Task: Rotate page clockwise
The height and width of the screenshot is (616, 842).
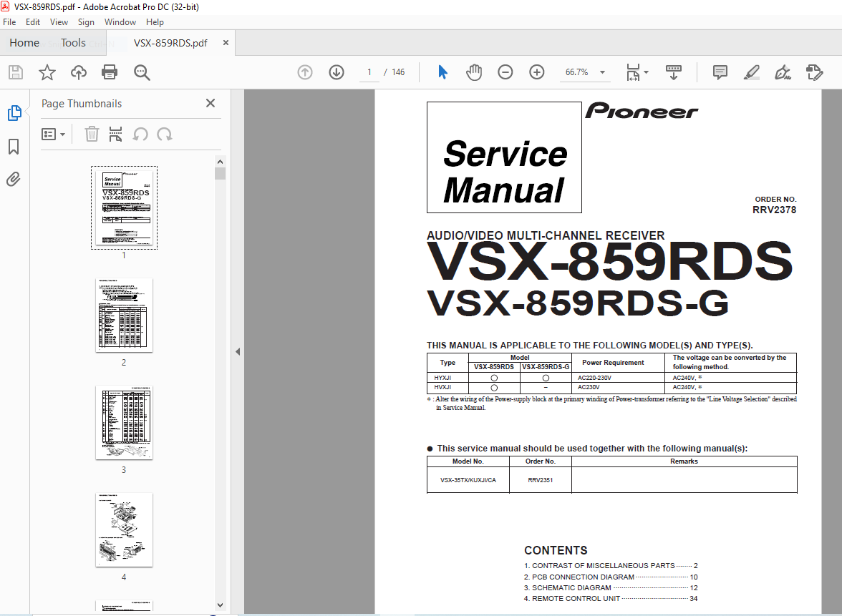Action: coord(165,135)
